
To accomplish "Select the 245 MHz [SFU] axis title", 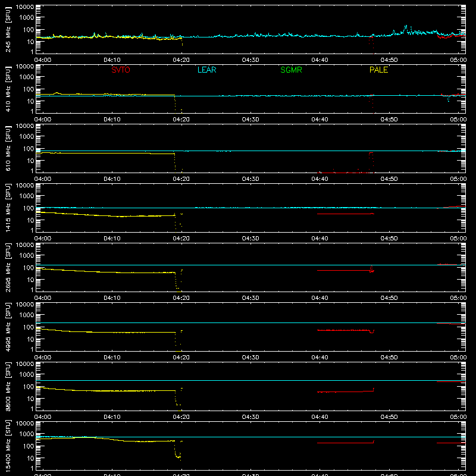I will pyautogui.click(x=8, y=29).
